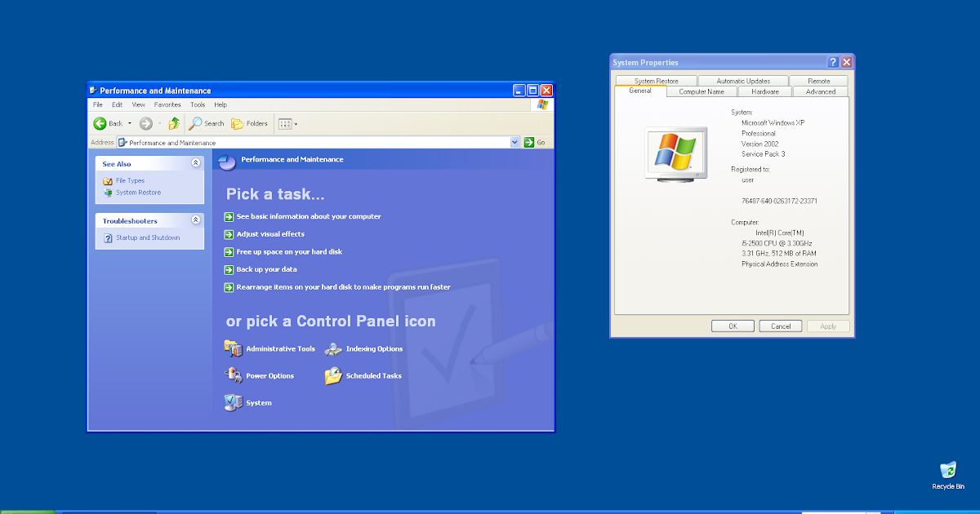Viewport: 980px width, 514px height.
Task: Click the green Go button
Action: click(x=535, y=142)
